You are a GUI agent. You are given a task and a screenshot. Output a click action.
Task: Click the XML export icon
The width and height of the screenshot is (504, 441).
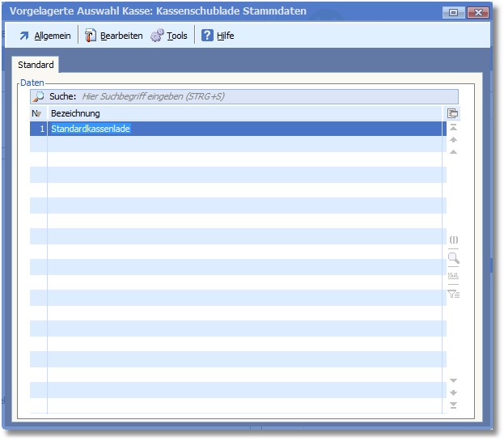pos(453,276)
